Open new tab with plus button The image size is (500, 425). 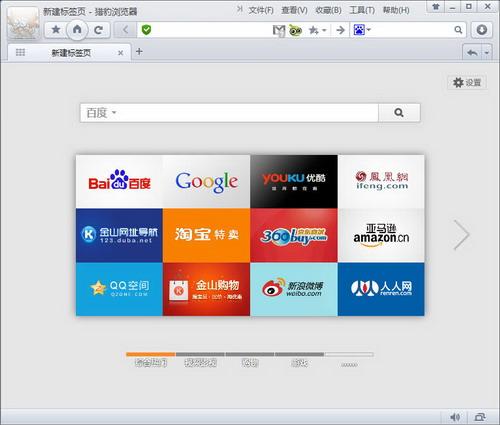point(139,51)
